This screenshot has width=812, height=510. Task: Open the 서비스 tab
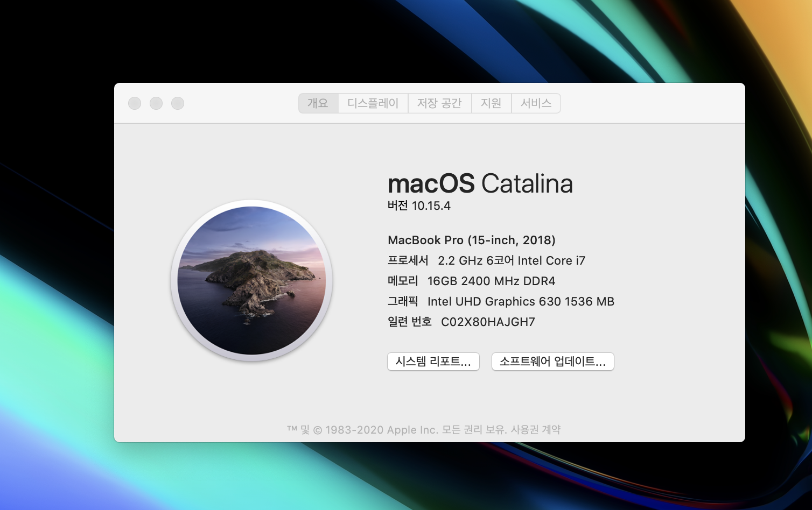click(x=536, y=103)
